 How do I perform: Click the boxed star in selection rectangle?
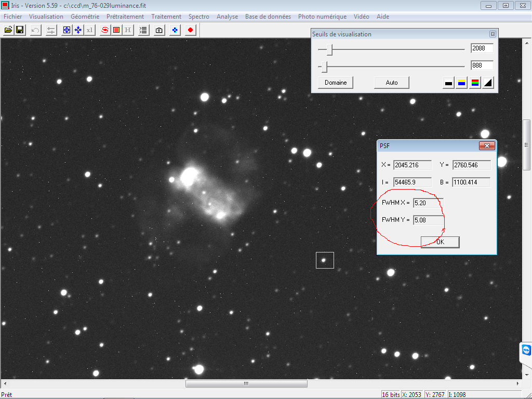[324, 260]
